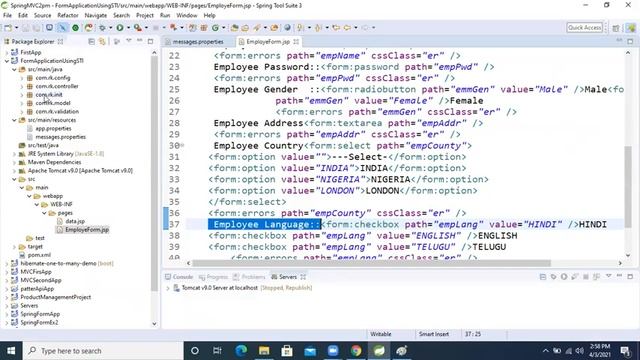Open Quick Access search field
The width and height of the screenshot is (640, 360).
pyautogui.click(x=584, y=28)
